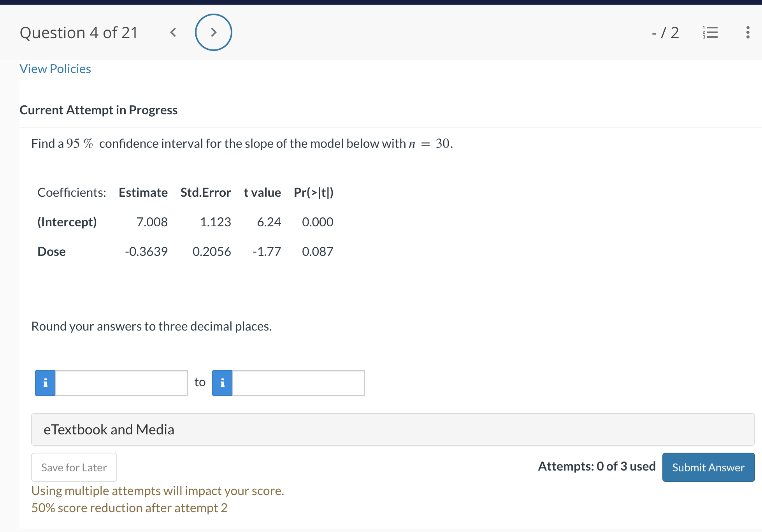Click the Dose slope estimate -0.3639
The width and height of the screenshot is (762, 532).
[x=146, y=252]
